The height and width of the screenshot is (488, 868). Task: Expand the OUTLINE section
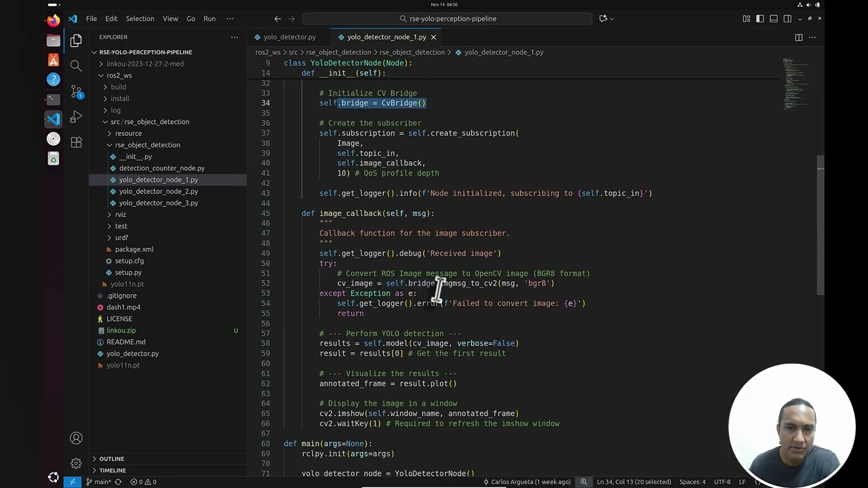pyautogui.click(x=112, y=459)
